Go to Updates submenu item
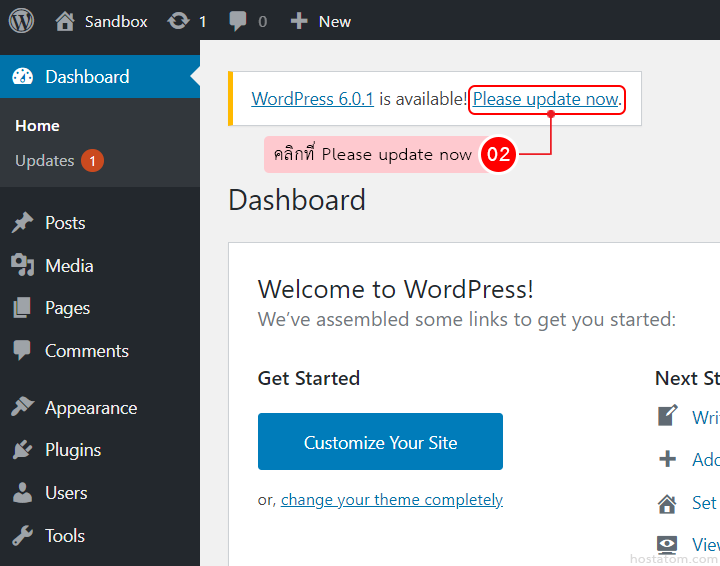The image size is (720, 566). point(45,161)
